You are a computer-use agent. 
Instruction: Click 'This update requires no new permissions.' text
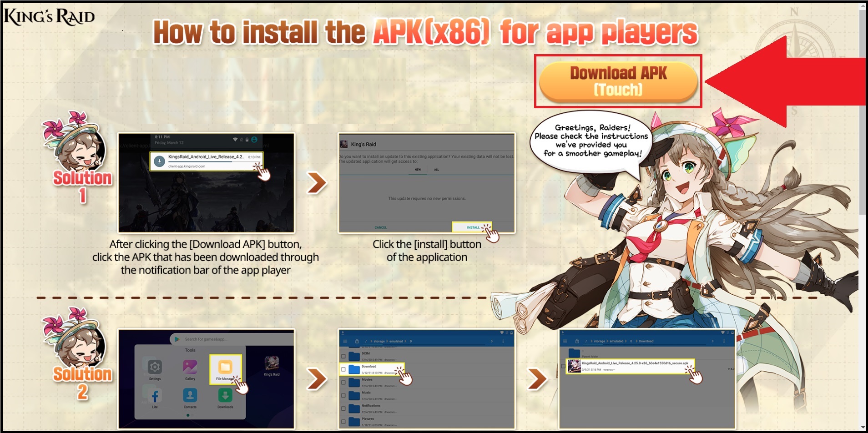[x=427, y=199]
